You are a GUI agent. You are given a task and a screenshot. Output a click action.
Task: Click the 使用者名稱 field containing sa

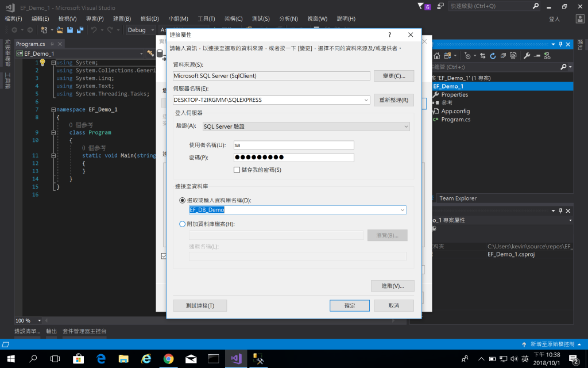pyautogui.click(x=293, y=145)
